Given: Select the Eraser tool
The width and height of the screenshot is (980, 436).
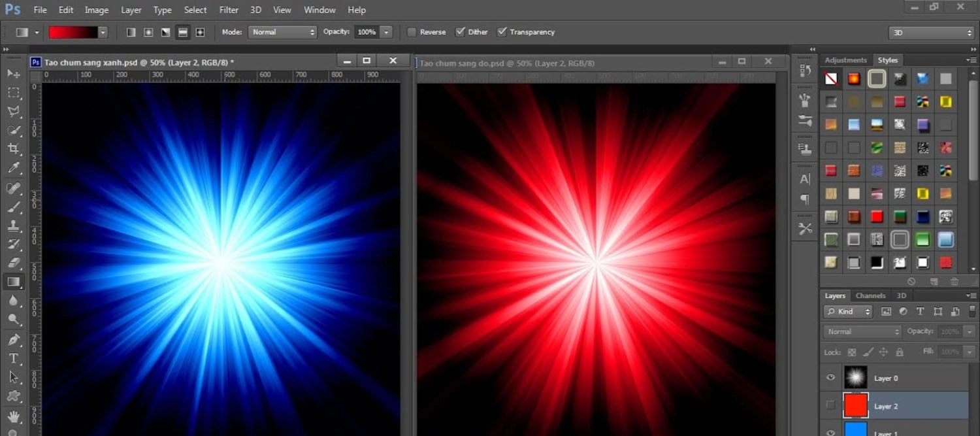Looking at the screenshot, I should tap(14, 263).
